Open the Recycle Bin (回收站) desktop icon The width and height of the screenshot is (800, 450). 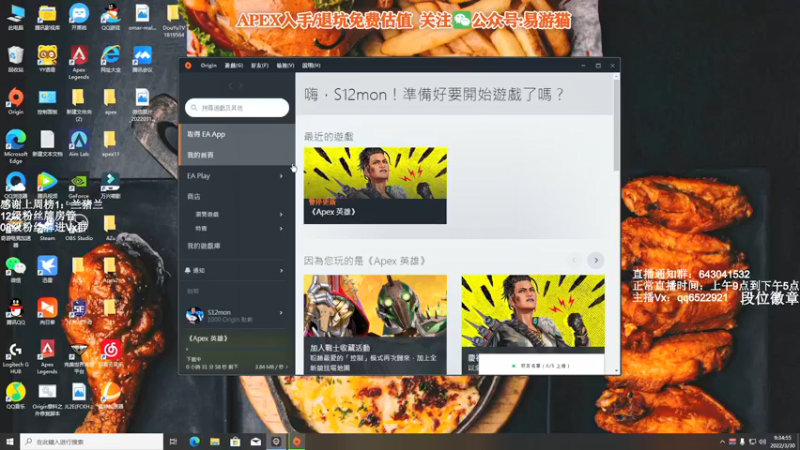pyautogui.click(x=16, y=59)
